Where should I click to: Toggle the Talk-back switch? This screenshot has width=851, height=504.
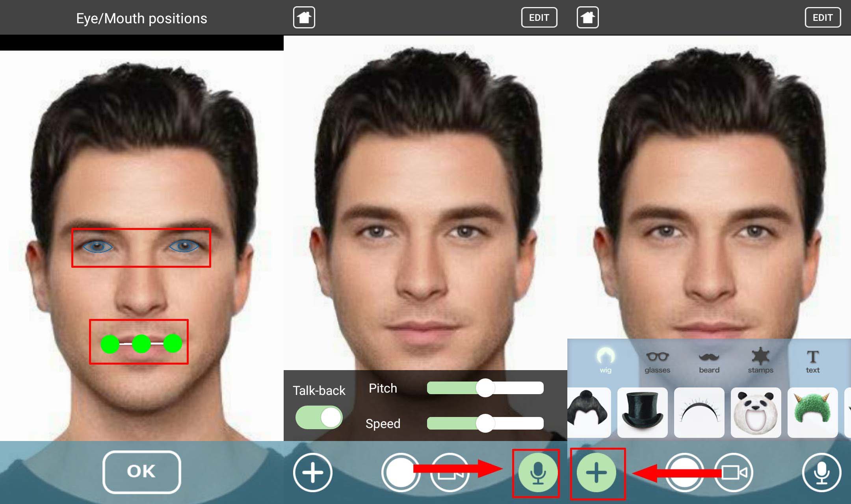click(319, 417)
